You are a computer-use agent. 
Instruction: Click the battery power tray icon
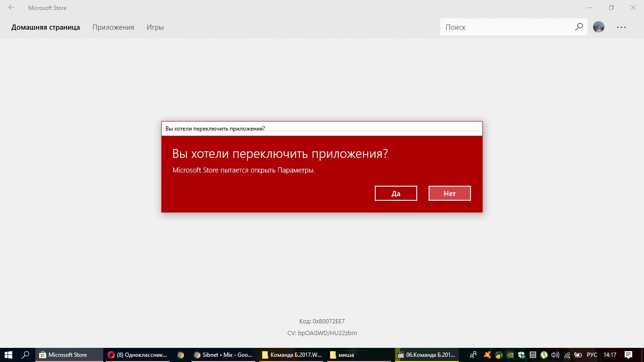click(x=578, y=355)
